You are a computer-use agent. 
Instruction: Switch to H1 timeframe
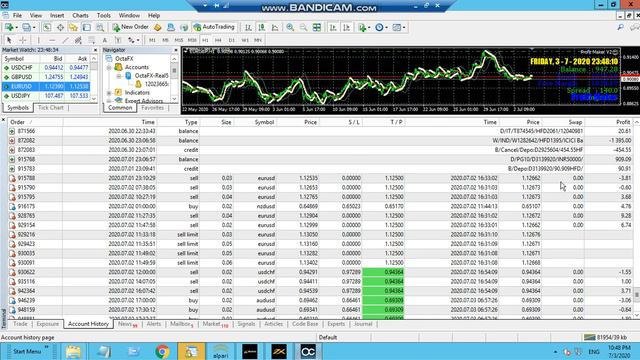pos(205,40)
